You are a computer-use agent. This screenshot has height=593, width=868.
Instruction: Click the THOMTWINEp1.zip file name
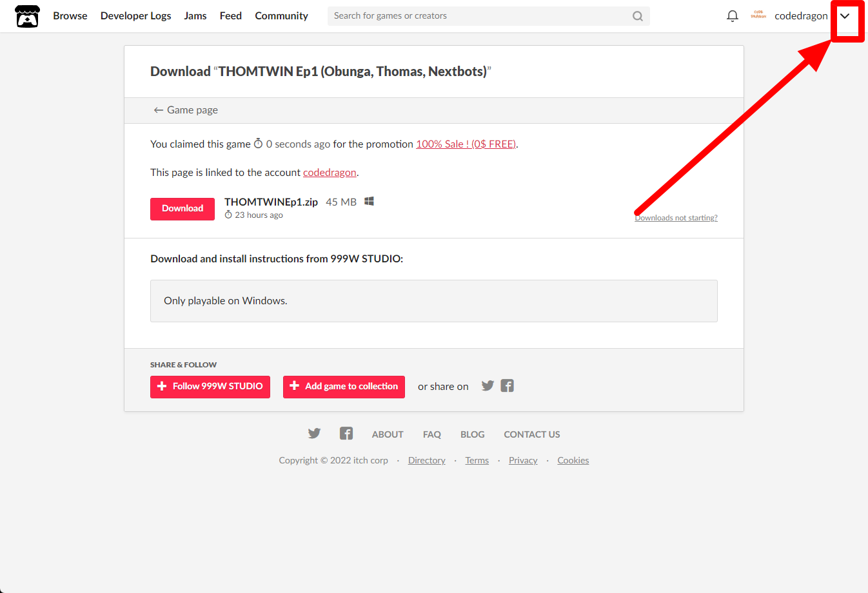tap(271, 202)
